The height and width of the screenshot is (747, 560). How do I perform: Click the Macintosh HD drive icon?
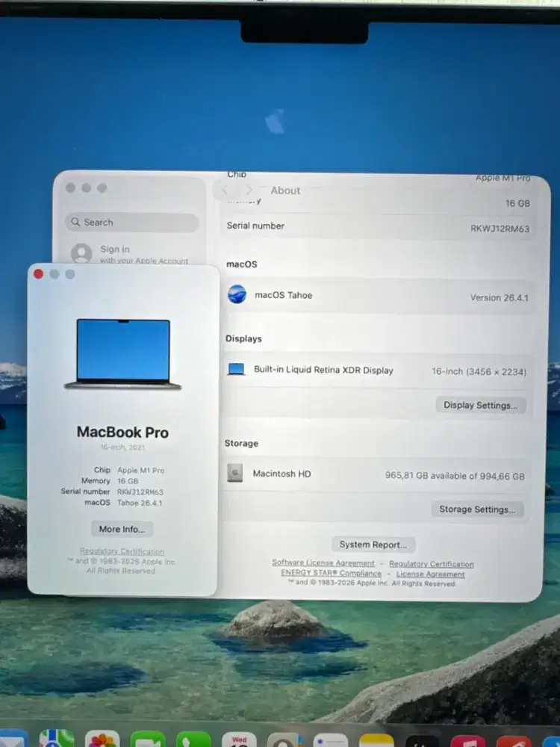point(234,473)
